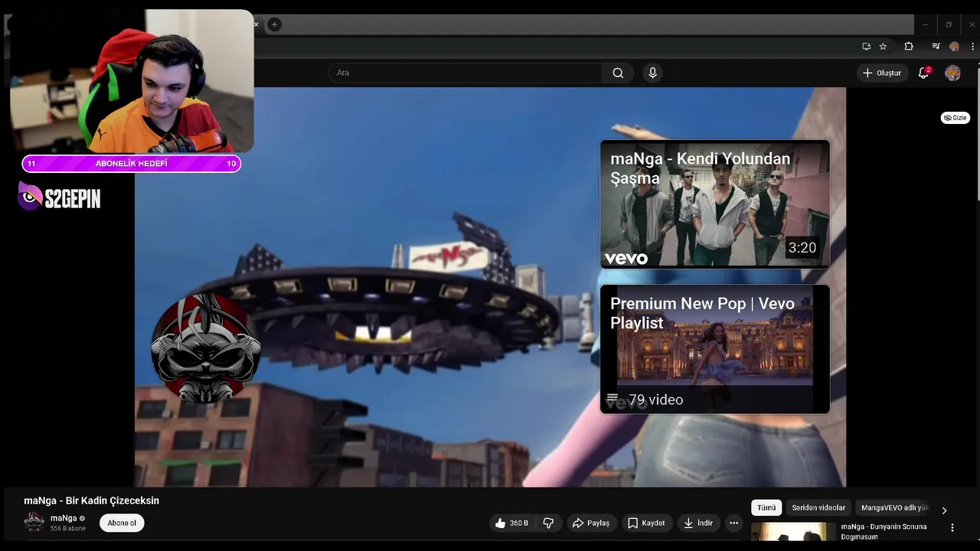Image resolution: width=980 pixels, height=551 pixels.
Task: Hide the end screen cards with Gizle
Action: coord(955,118)
